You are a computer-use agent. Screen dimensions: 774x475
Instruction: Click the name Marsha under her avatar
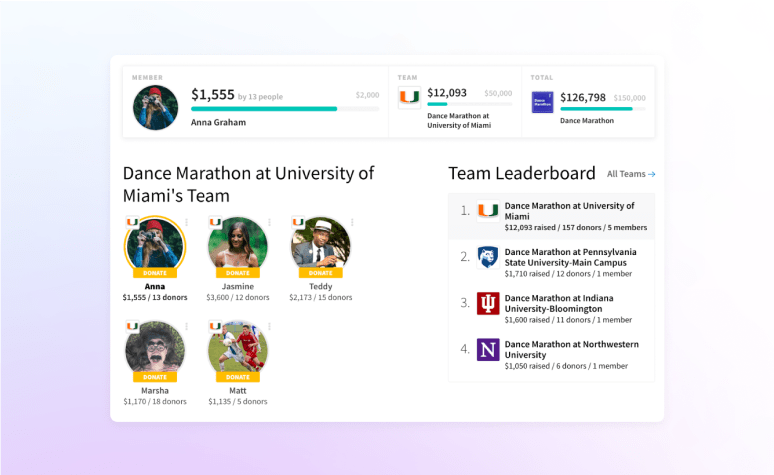click(155, 391)
